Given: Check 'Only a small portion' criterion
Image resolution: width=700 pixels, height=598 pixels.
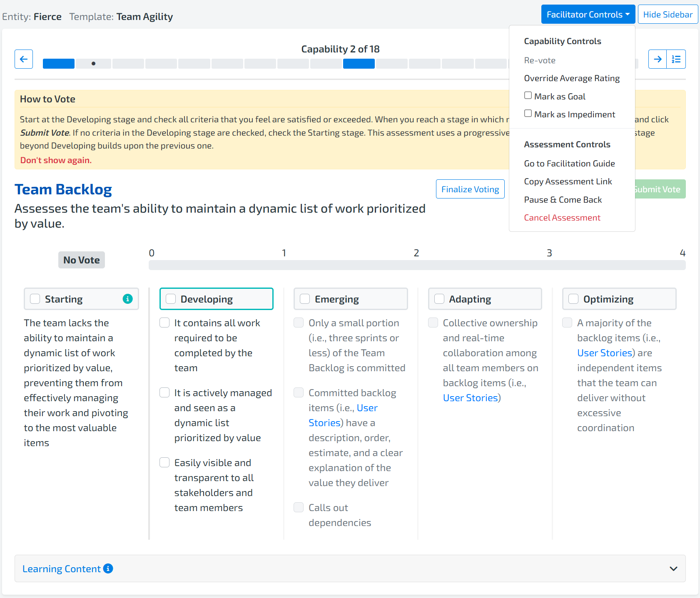Looking at the screenshot, I should 299,323.
